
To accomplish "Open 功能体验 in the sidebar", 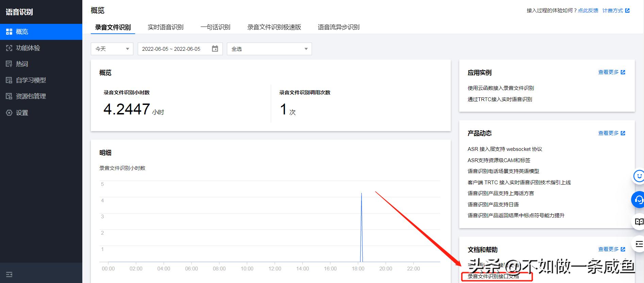I will point(41,48).
